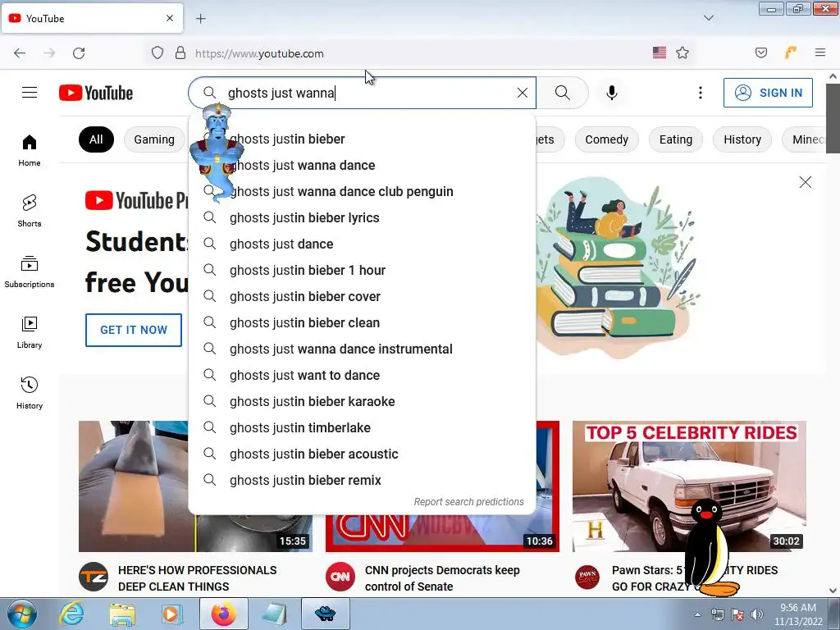Click the orange extension icon in toolbar
840x630 pixels.
tap(791, 52)
